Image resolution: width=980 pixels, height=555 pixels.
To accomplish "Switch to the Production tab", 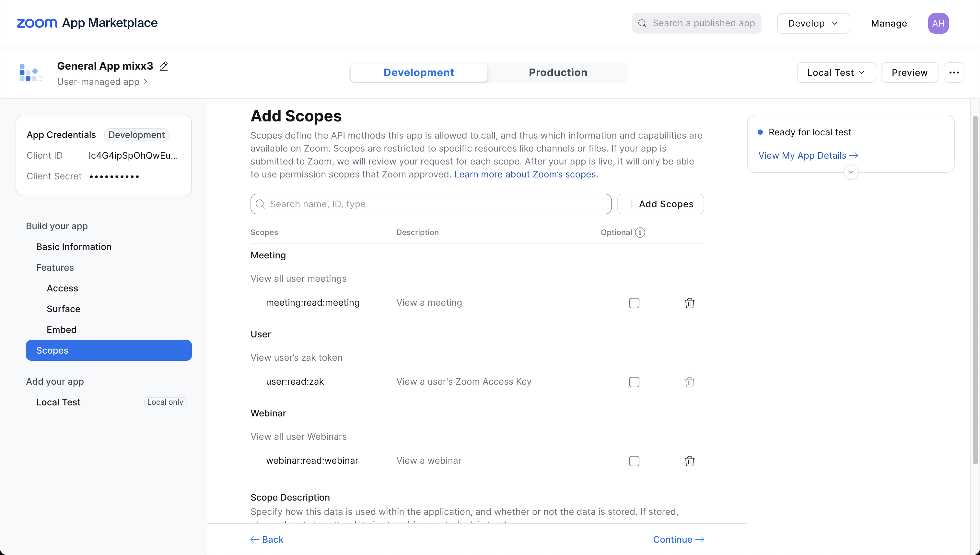I will click(x=558, y=73).
